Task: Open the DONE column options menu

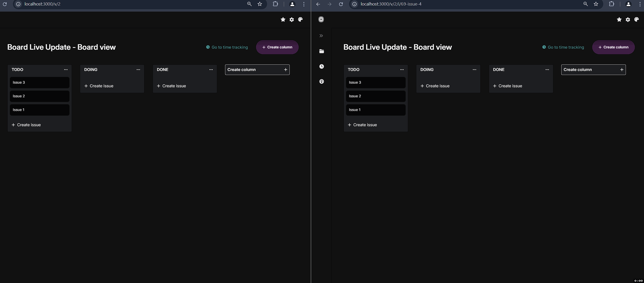Action: point(211,69)
